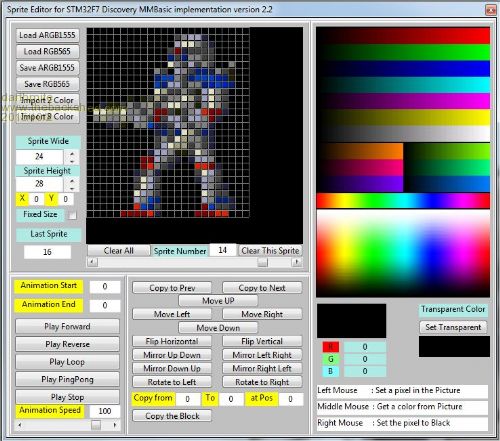Screen dimensions: 500x441
Task: Click the at Pos value field
Action: (x=291, y=399)
